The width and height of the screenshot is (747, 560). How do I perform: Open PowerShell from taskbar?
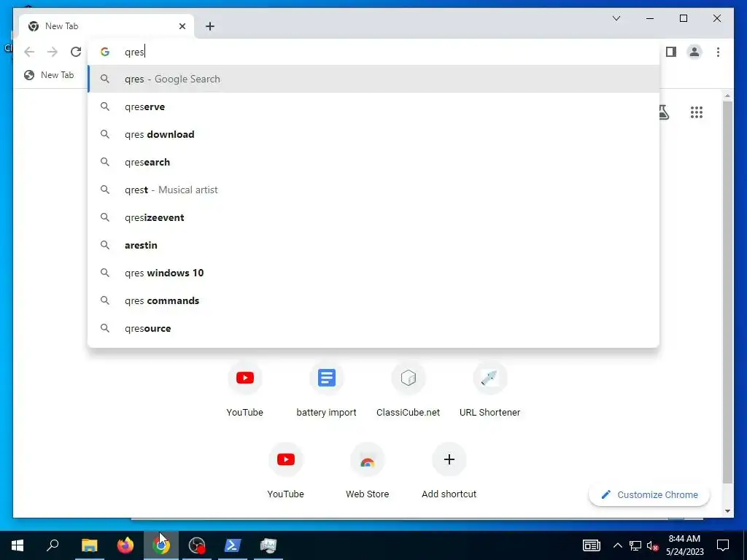click(233, 545)
